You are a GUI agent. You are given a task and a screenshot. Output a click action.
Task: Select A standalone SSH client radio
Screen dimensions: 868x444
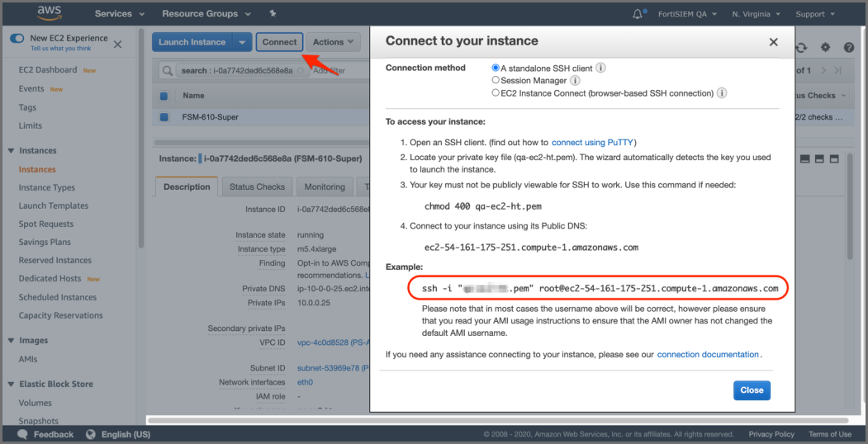[x=496, y=68]
